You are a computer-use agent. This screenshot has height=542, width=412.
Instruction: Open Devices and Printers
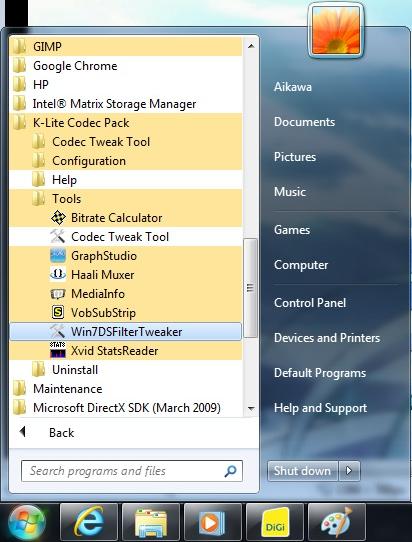click(327, 338)
